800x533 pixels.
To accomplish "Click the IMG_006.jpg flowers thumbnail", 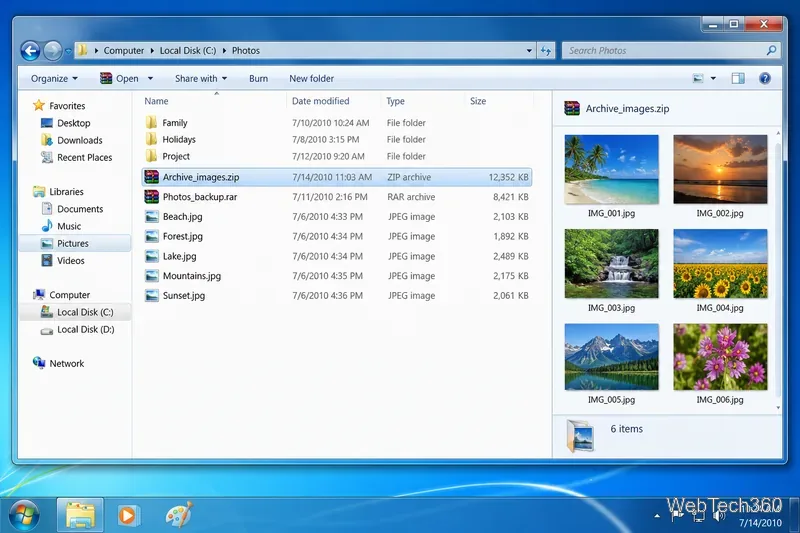I will (x=720, y=357).
